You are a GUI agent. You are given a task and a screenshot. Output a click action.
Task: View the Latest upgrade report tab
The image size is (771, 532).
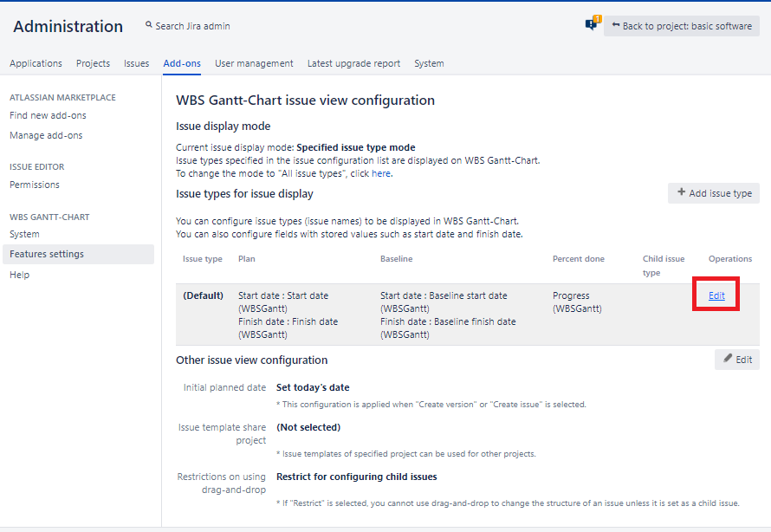(x=353, y=63)
